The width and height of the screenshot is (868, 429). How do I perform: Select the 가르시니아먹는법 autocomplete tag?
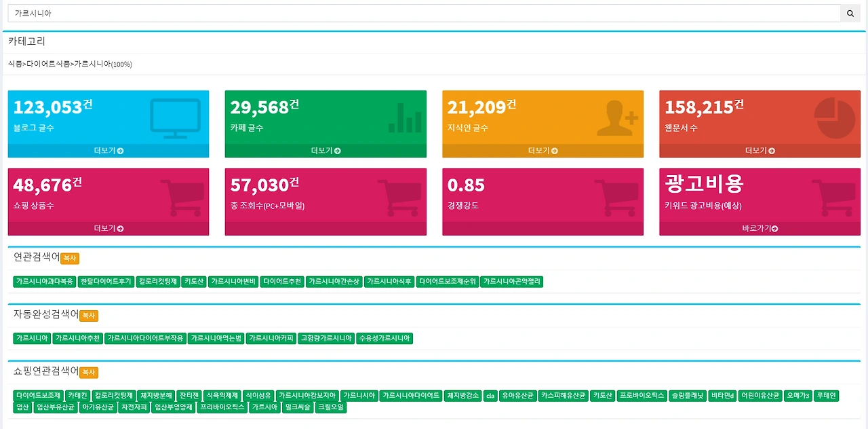[x=216, y=338]
